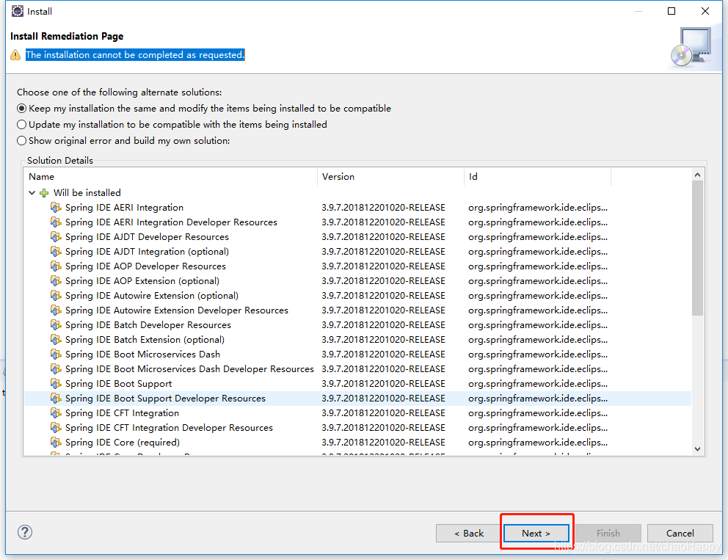Click icon beside CFT Integration Developer Resources
This screenshot has height=560, width=728.
(56, 428)
